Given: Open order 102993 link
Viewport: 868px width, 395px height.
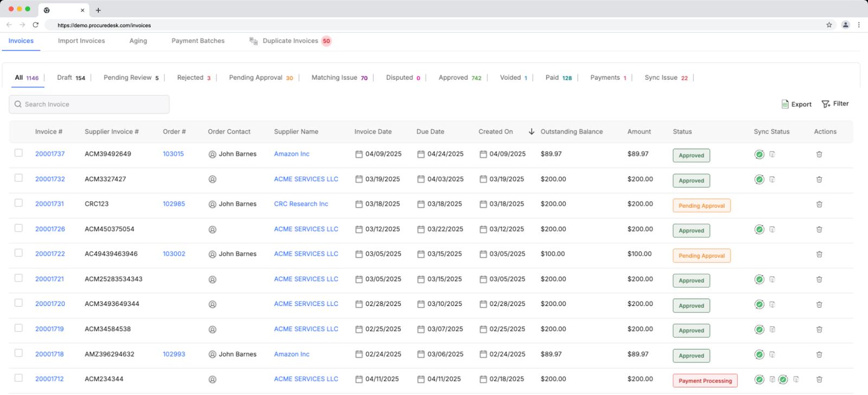Looking at the screenshot, I should point(174,354).
